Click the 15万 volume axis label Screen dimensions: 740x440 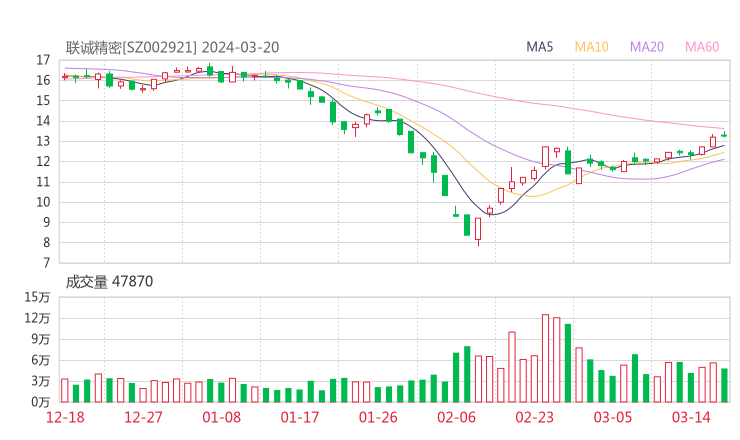[x=38, y=297]
